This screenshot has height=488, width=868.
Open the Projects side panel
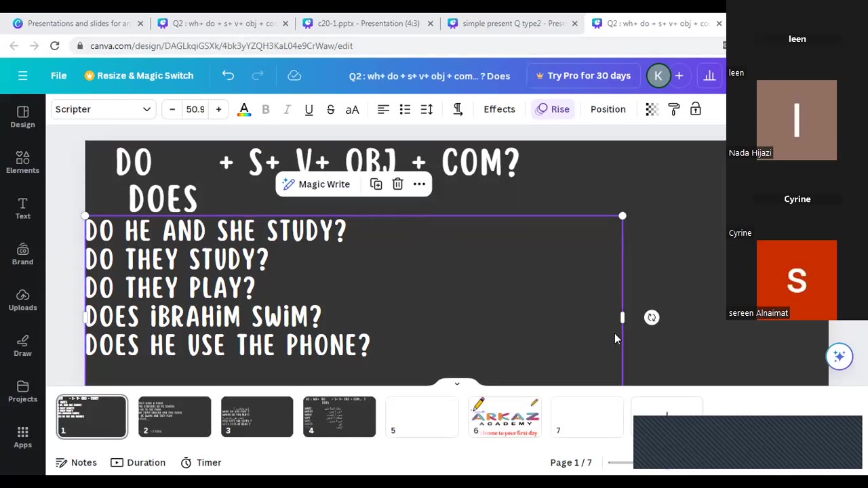(x=22, y=391)
